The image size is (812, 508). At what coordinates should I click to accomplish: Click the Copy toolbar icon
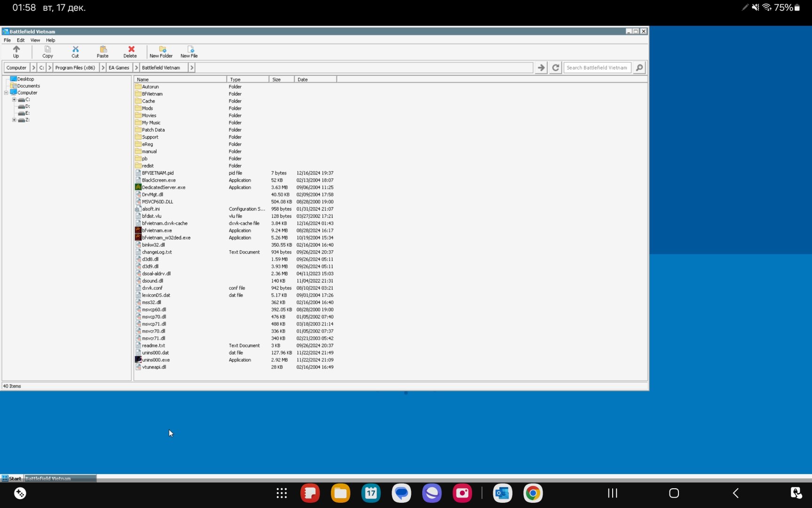click(47, 51)
